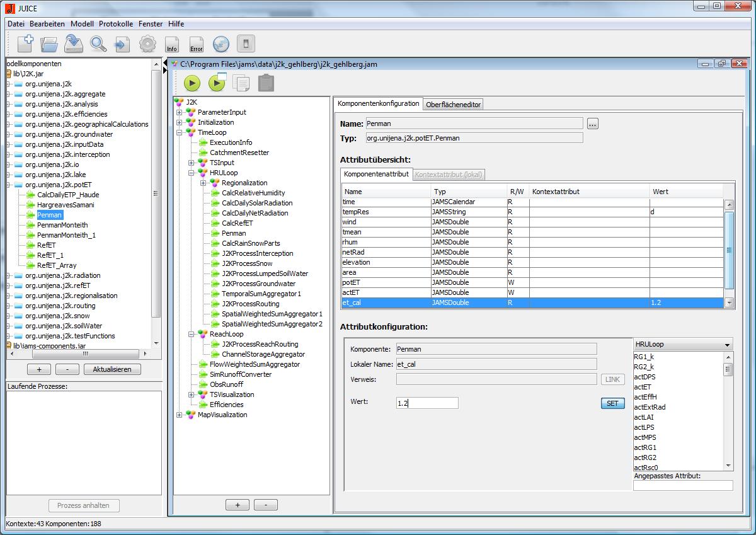The height and width of the screenshot is (535, 756).
Task: Collapse the TimeLoop tree node
Action: (x=180, y=132)
